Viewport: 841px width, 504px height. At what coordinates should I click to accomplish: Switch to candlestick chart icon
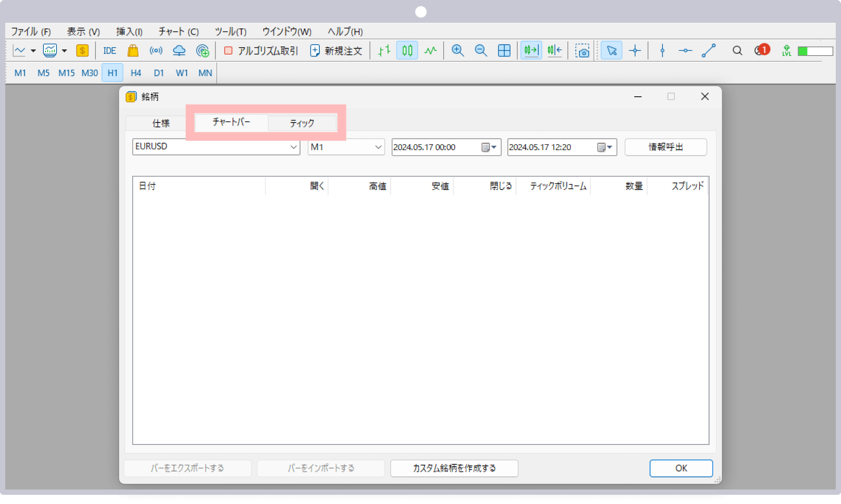(x=407, y=51)
